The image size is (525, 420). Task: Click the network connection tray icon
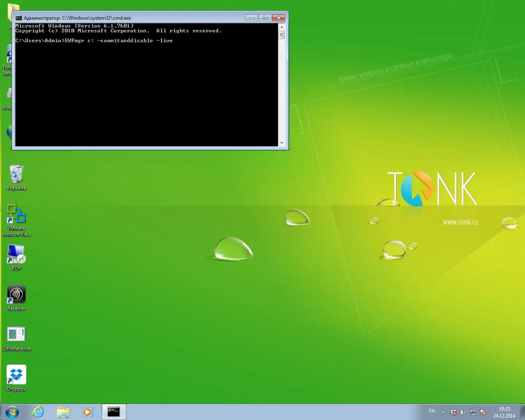pos(473,413)
